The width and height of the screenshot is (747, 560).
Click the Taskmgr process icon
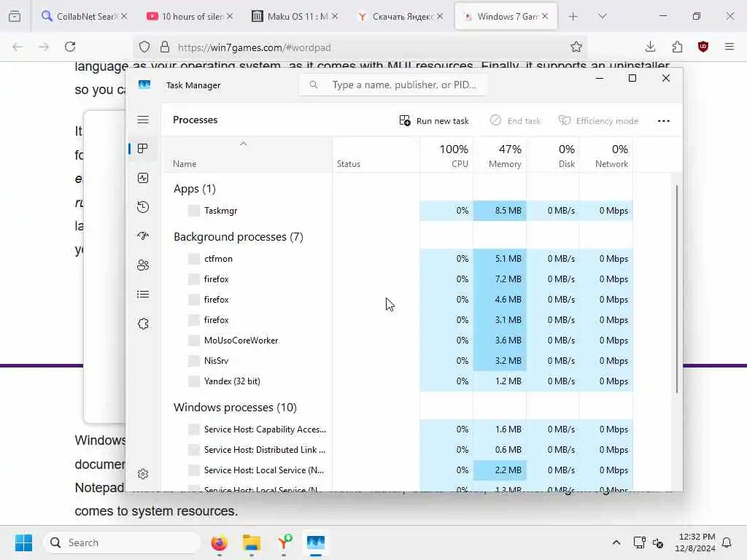[194, 211]
